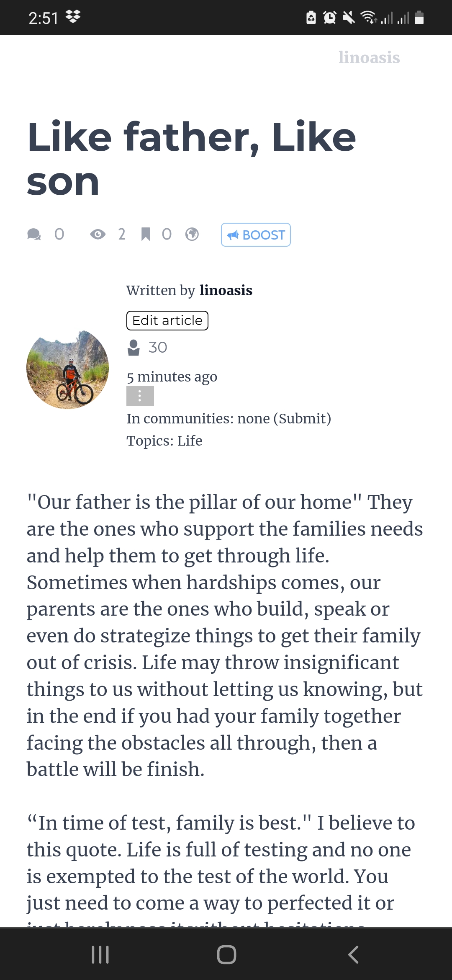Screen dimensions: 452x980
Task: Open linoasis author name link
Action: pyautogui.click(x=226, y=290)
